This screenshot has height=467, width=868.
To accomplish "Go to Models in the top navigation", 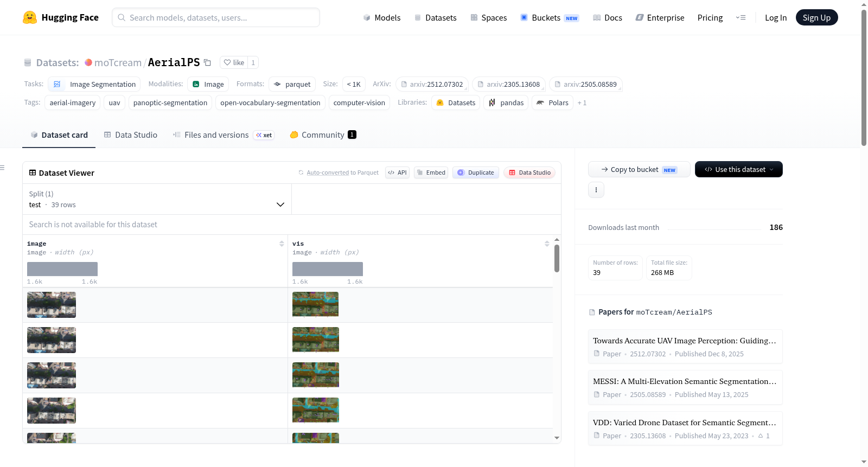I will click(x=382, y=17).
